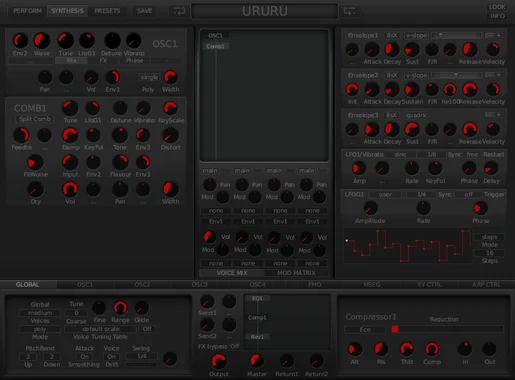Click the Global Tune Coarse value field
Screen dimensions: 515x380
(76, 313)
